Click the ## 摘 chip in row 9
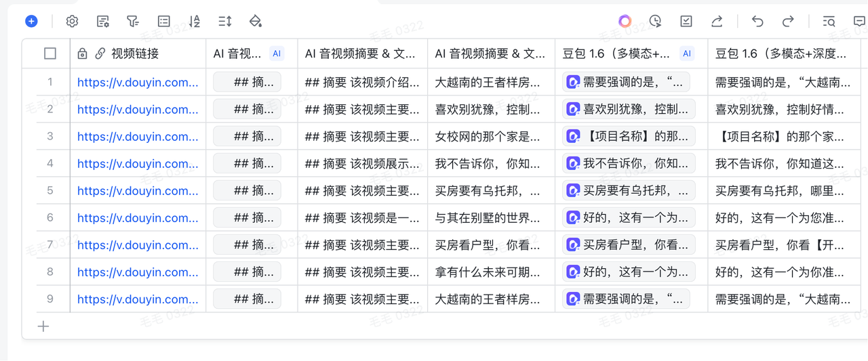 247,299
